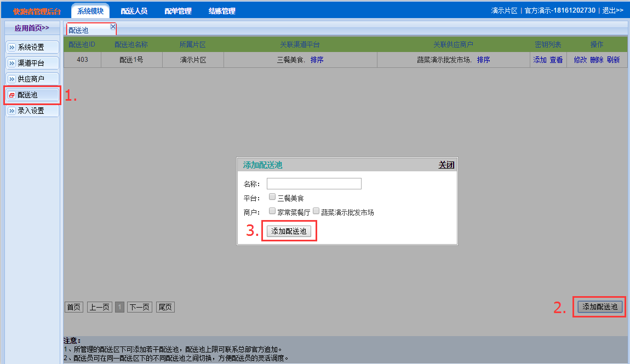Check the 家常菜餐厅 merchant checkbox

272,211
